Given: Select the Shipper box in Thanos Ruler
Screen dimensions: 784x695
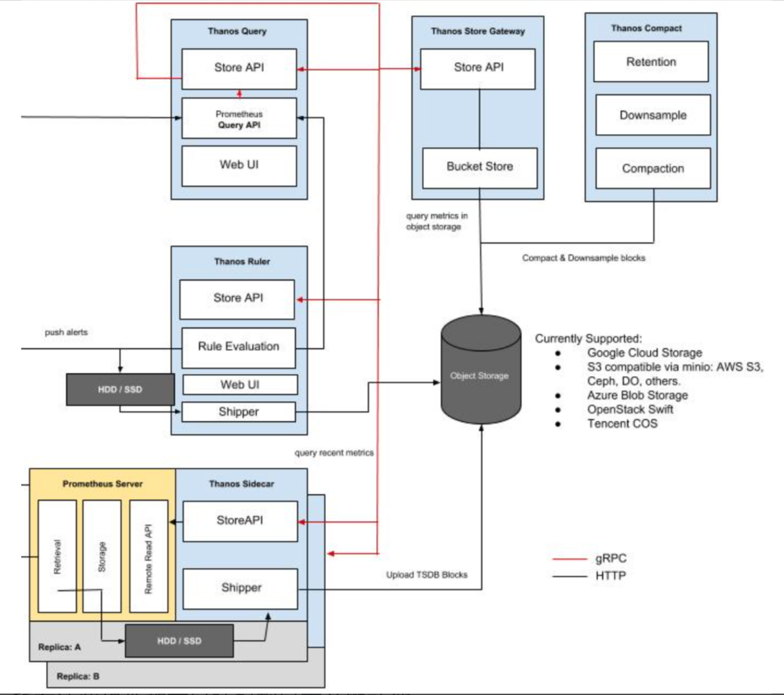Looking at the screenshot, I should tap(238, 412).
